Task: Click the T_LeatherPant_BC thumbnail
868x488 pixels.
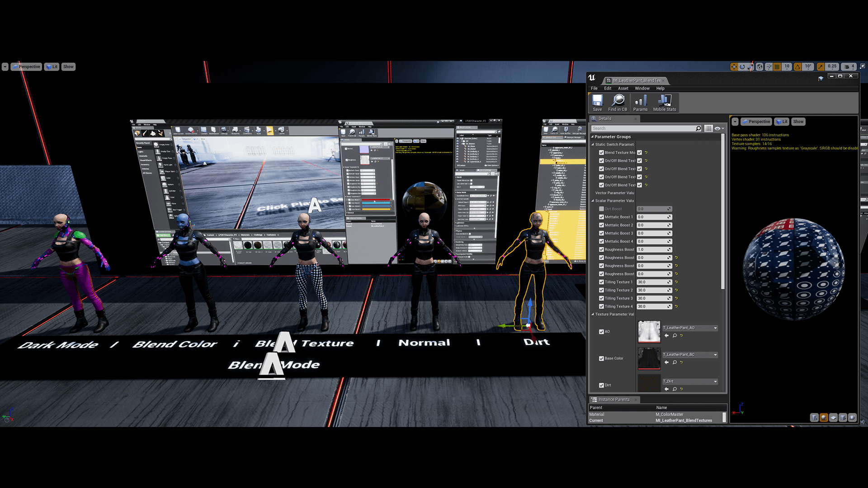Action: point(648,357)
